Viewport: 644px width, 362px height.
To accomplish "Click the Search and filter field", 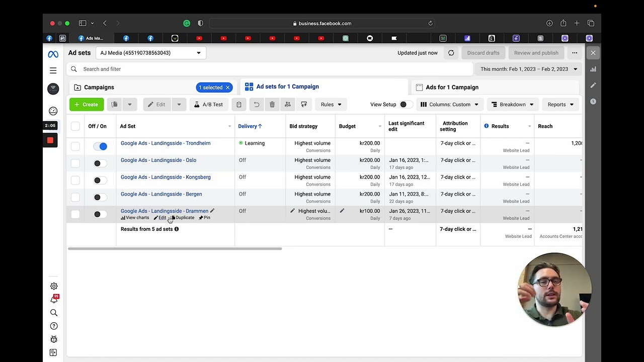I will point(270,69).
